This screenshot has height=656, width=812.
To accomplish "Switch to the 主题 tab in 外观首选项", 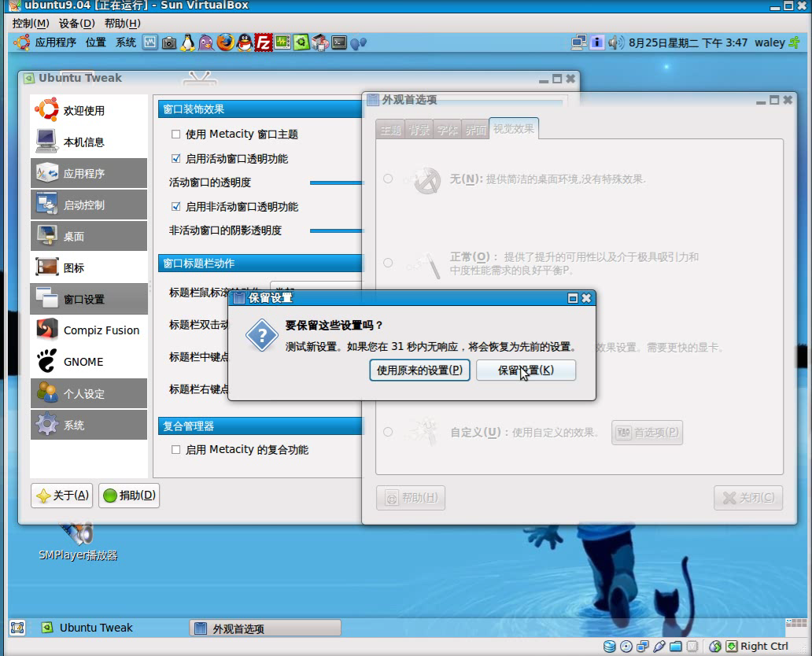I will [390, 130].
